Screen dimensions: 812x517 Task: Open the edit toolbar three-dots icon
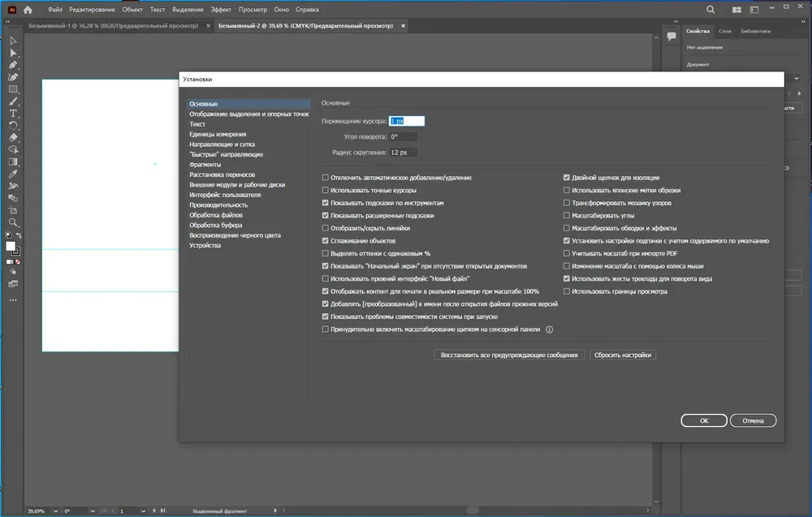click(14, 300)
